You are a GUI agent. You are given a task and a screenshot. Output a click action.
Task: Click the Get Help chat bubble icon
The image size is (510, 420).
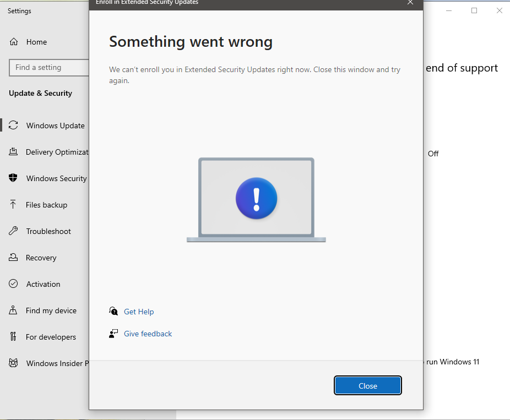click(113, 311)
